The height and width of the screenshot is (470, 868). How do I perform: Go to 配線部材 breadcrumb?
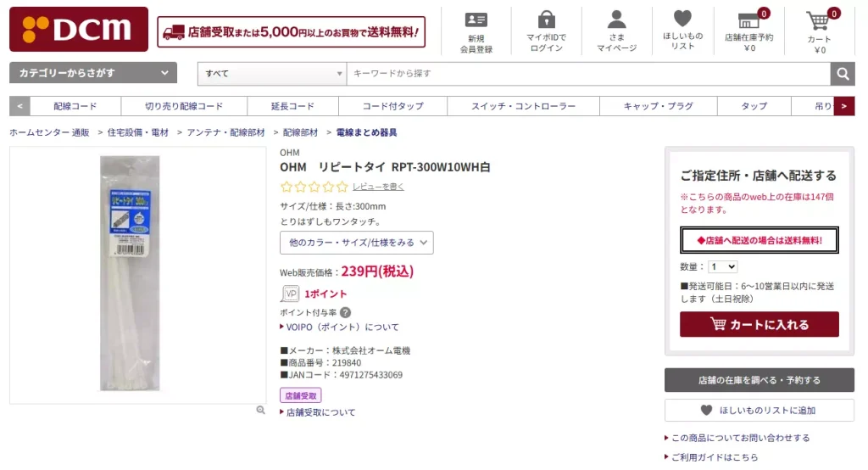pos(300,132)
